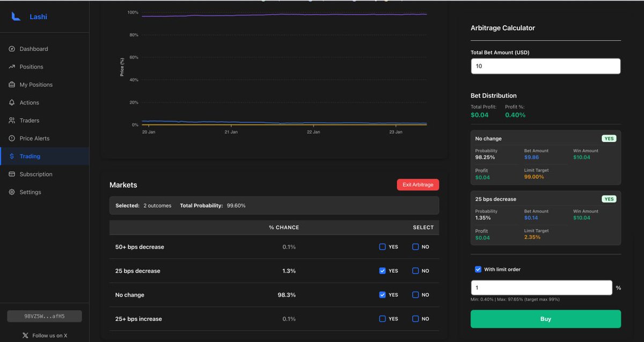The width and height of the screenshot is (644, 342).
Task: Click the Total Probability 99.60% text
Action: point(213,206)
